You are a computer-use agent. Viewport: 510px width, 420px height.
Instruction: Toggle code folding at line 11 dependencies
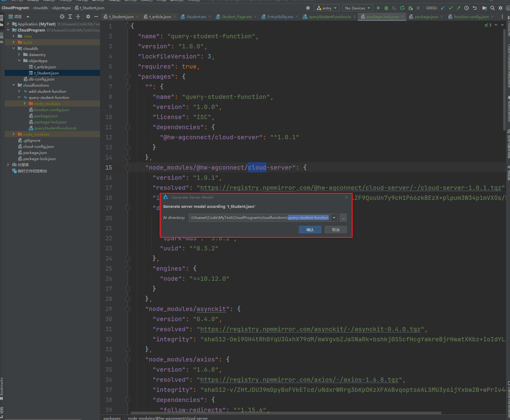pos(128,127)
